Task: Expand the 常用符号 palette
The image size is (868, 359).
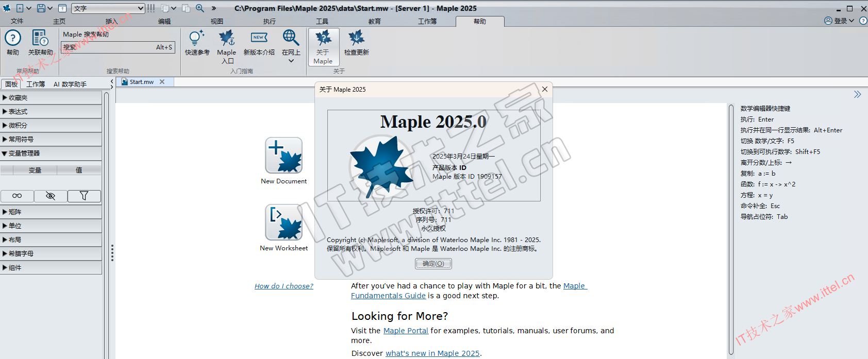Action: [x=51, y=140]
